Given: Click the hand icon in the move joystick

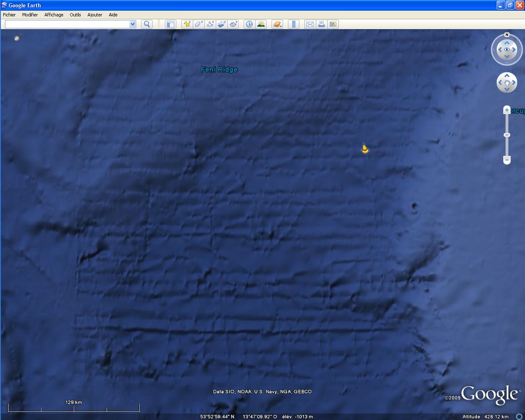Looking at the screenshot, I should coord(507,82).
